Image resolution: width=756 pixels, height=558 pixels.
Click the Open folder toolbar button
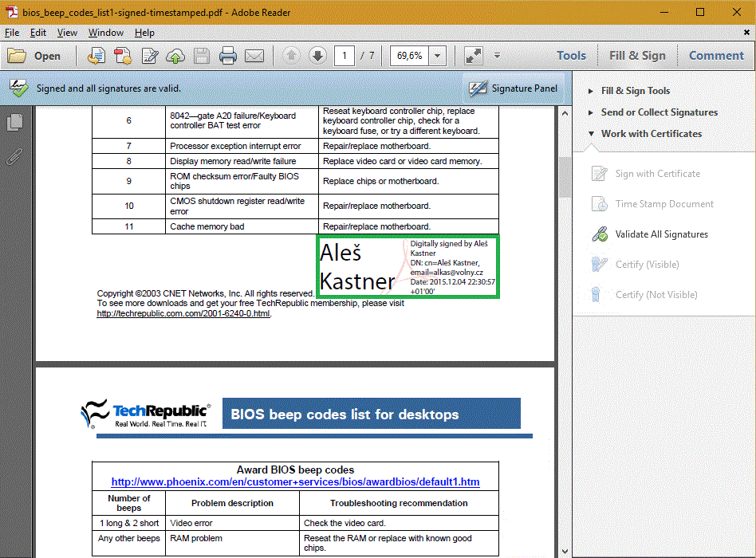point(34,56)
